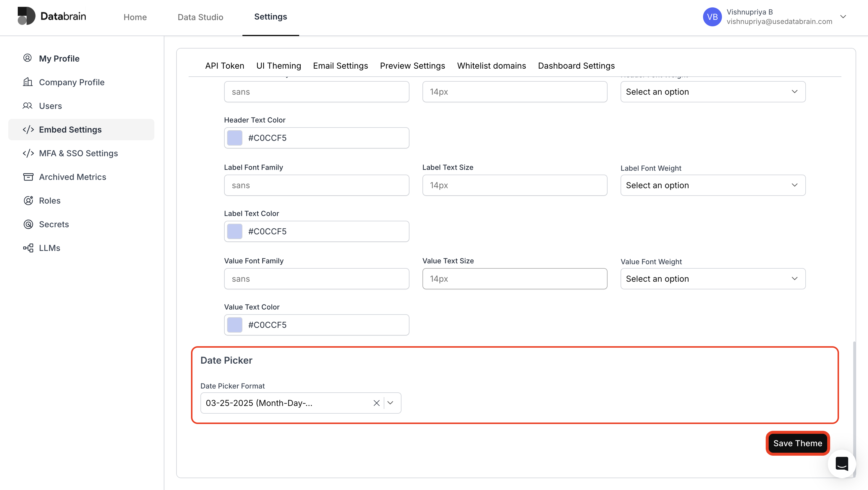Expand the Date Picker Format dropdown
868x490 pixels.
point(391,403)
